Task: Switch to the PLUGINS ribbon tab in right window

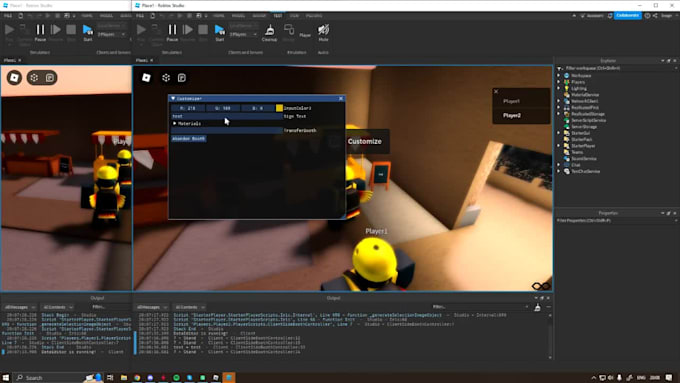Action: click(314, 16)
